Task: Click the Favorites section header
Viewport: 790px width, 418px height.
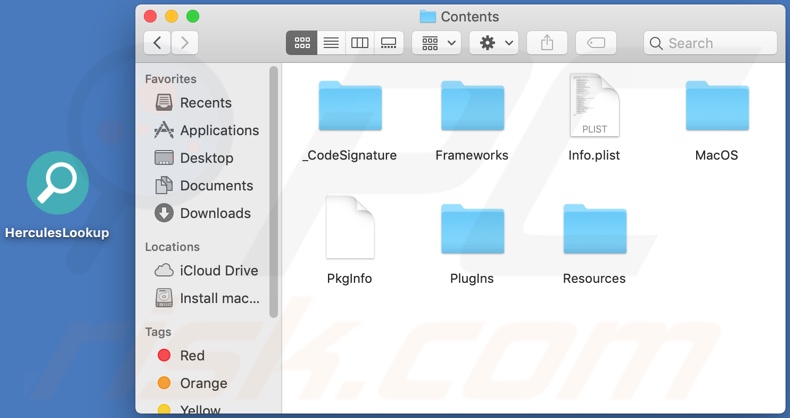Action: 171,79
